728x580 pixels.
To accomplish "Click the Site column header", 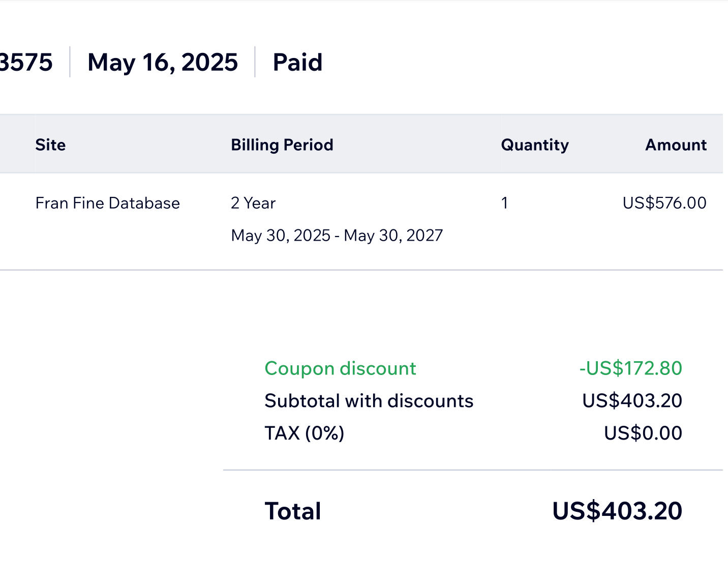I will (50, 145).
